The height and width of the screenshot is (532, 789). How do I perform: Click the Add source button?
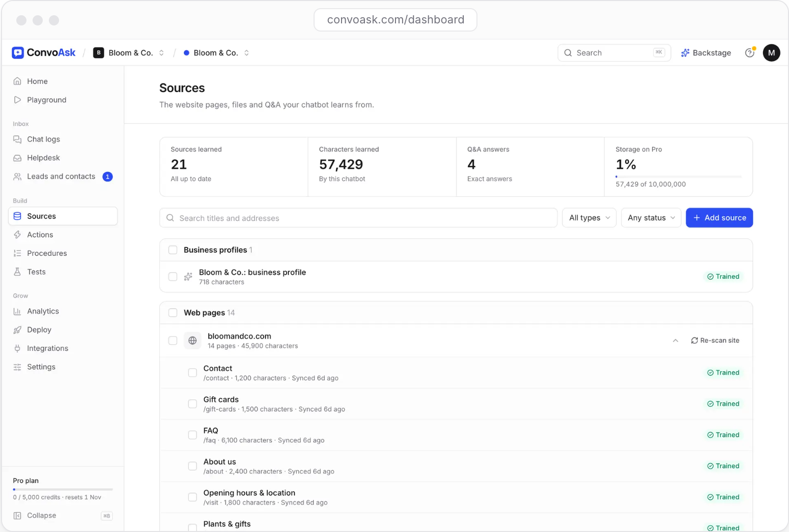pos(719,218)
